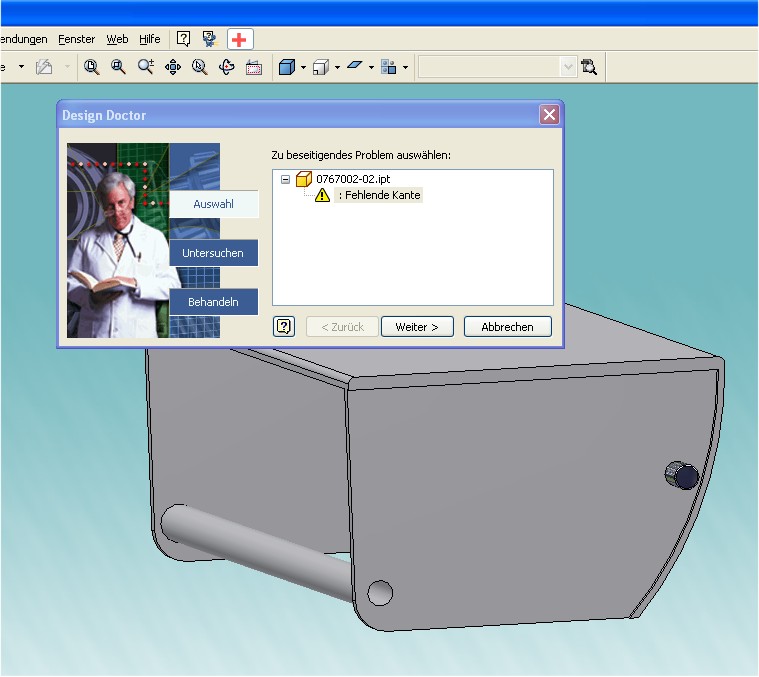
Task: Click the shadow plane icon
Action: (355, 65)
